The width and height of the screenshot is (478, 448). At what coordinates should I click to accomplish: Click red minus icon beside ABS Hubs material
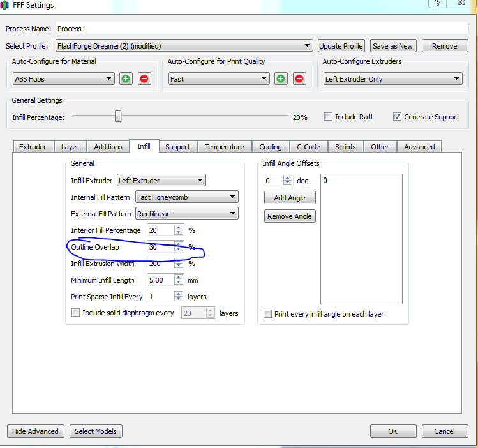coord(144,78)
